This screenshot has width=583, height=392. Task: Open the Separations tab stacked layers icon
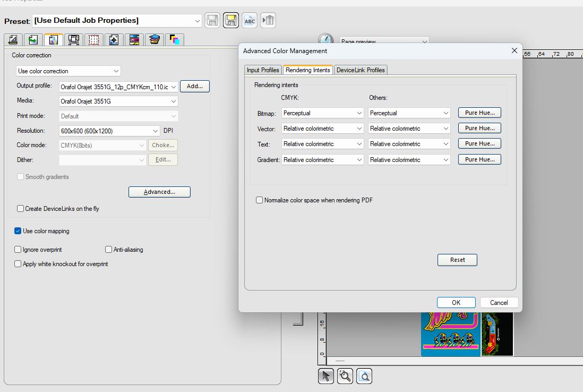(155, 39)
